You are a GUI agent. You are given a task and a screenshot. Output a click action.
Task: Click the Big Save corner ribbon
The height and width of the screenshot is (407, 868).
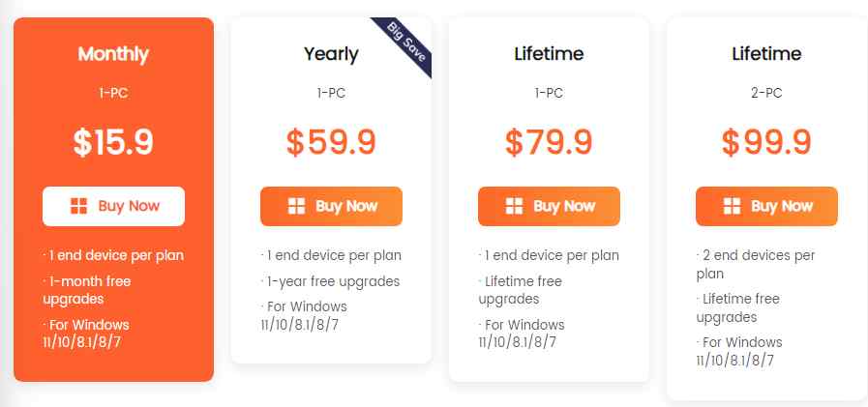pos(404,42)
